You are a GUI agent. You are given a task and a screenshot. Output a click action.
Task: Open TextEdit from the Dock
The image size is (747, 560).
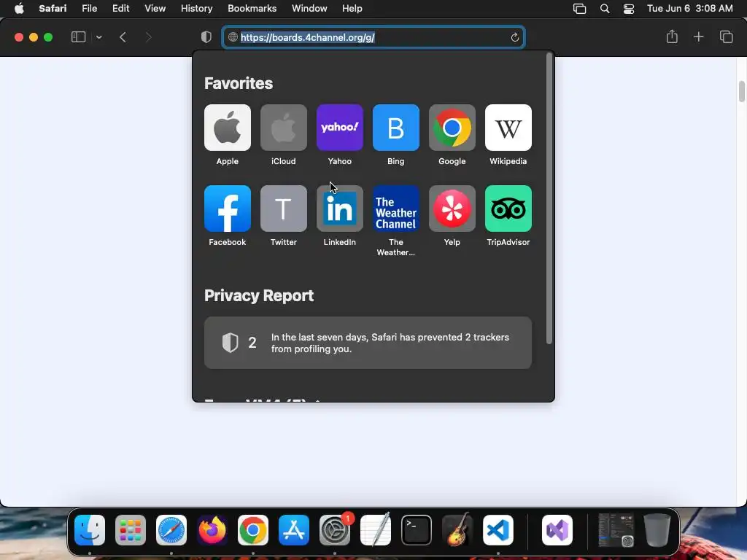(x=376, y=530)
